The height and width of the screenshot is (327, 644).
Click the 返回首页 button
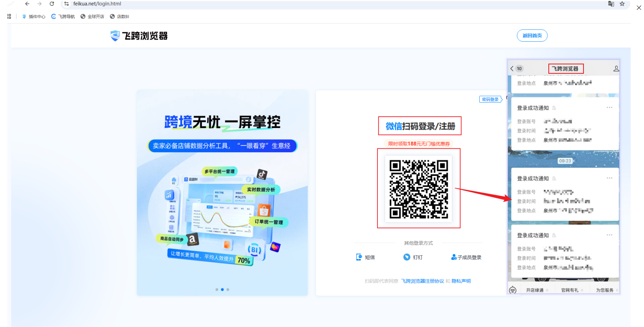pyautogui.click(x=532, y=36)
